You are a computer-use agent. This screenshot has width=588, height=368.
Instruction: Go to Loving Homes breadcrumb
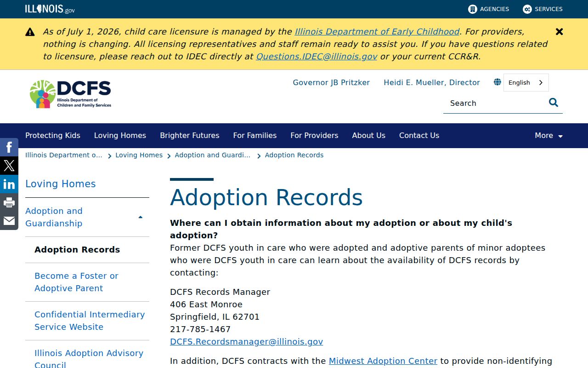pyautogui.click(x=139, y=155)
